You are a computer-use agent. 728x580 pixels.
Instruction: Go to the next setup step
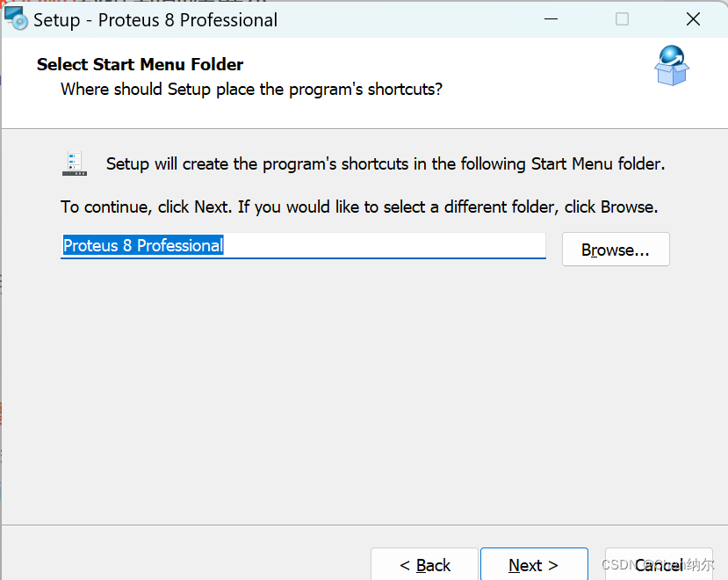[x=534, y=564]
